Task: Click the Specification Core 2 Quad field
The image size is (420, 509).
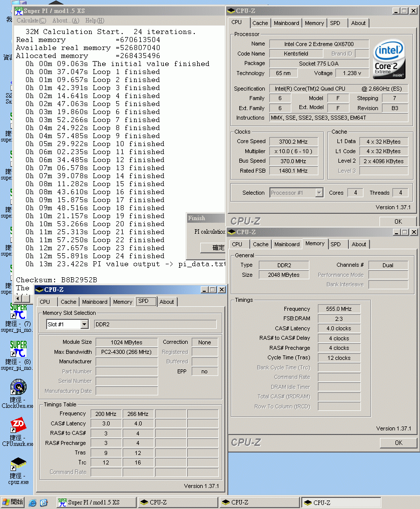Action: point(338,89)
